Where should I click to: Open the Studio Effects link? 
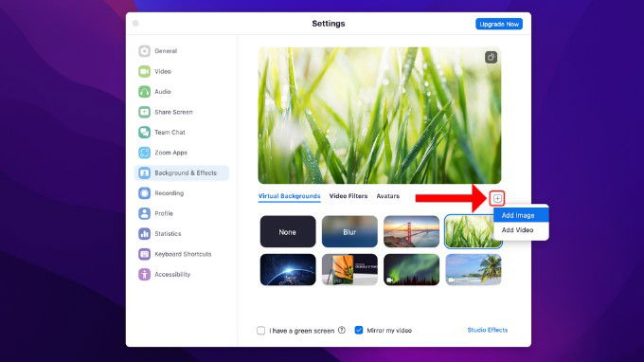[x=488, y=330]
